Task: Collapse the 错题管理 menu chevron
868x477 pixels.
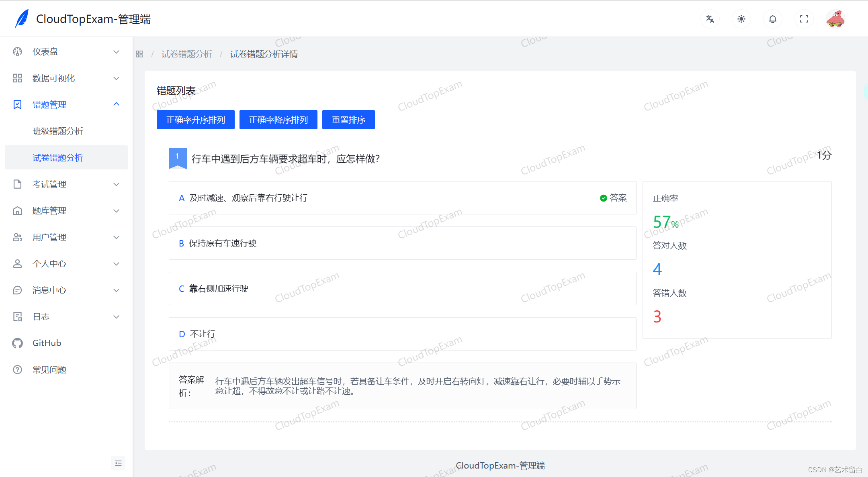Action: click(116, 104)
